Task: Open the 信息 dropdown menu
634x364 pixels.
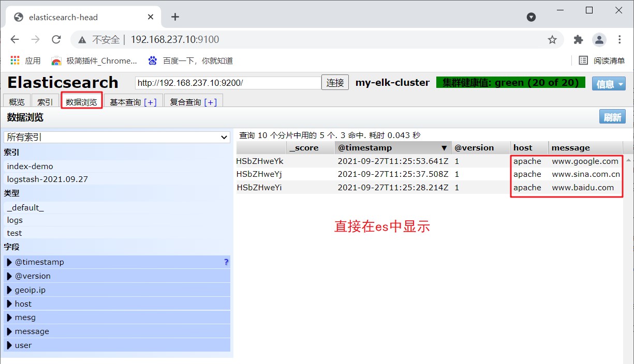Action: coord(609,84)
